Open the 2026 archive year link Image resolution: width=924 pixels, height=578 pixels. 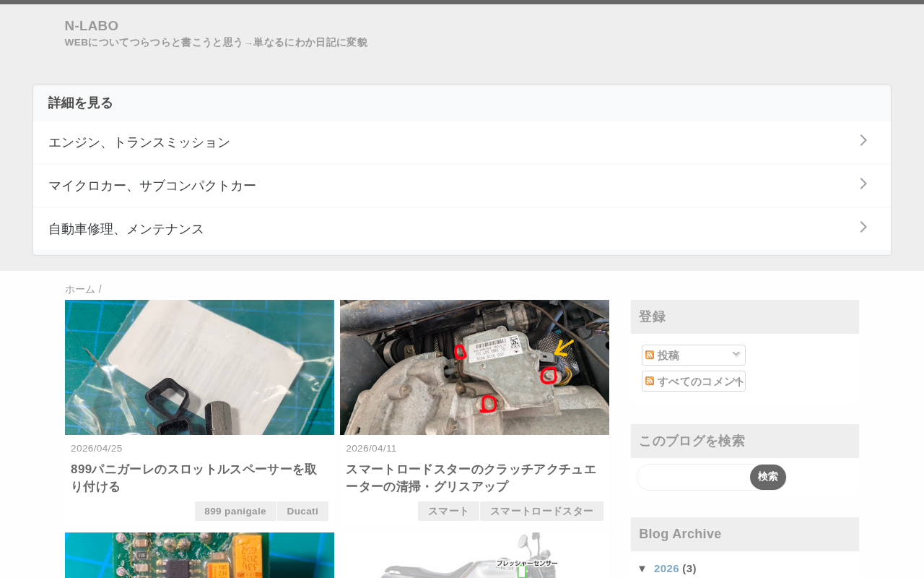[x=666, y=569]
